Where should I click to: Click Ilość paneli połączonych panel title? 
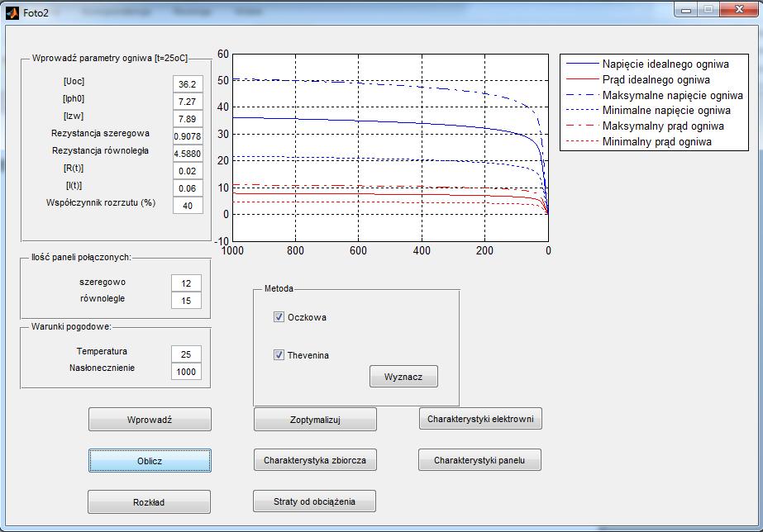81,257
